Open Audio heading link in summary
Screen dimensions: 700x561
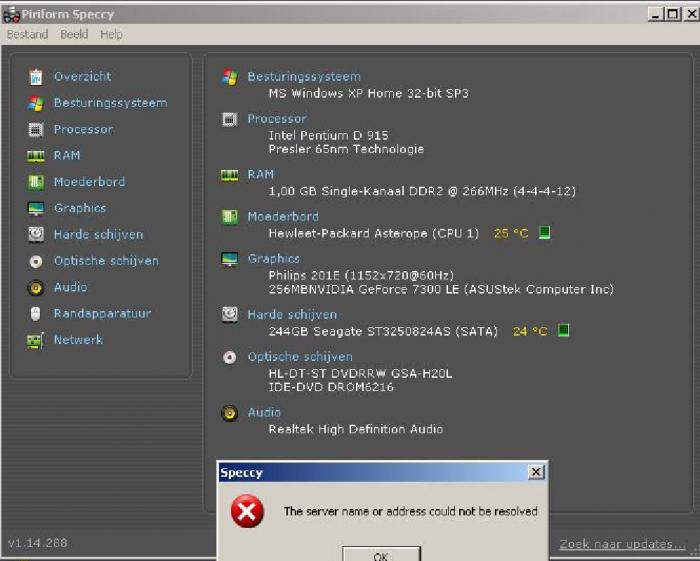tap(264, 412)
